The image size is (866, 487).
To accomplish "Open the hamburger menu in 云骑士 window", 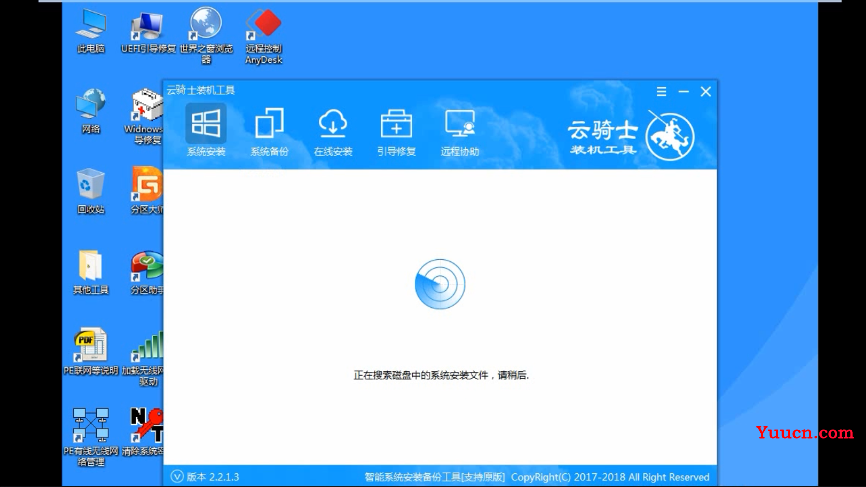I will pyautogui.click(x=661, y=92).
